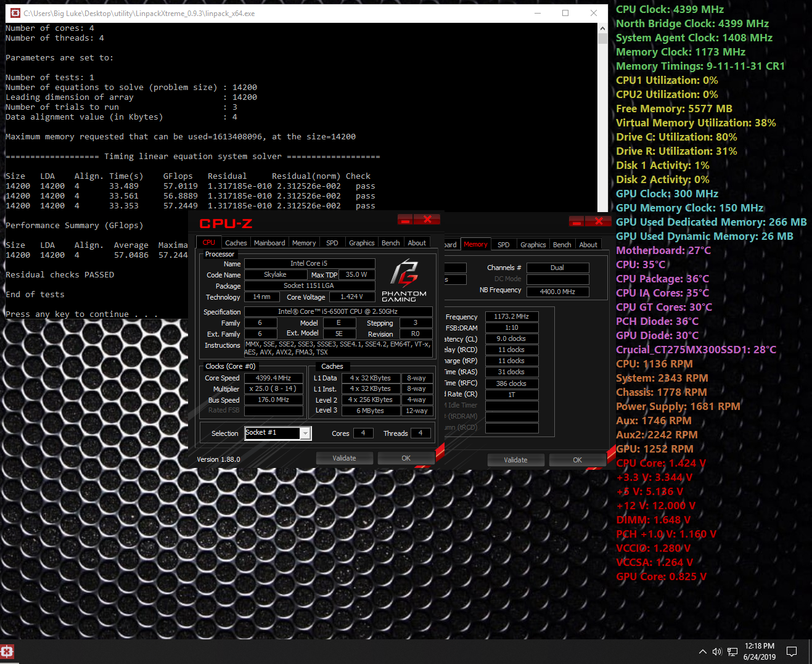Click OK in rear CPU-Z window
Image resolution: width=812 pixels, height=664 pixels.
point(577,460)
